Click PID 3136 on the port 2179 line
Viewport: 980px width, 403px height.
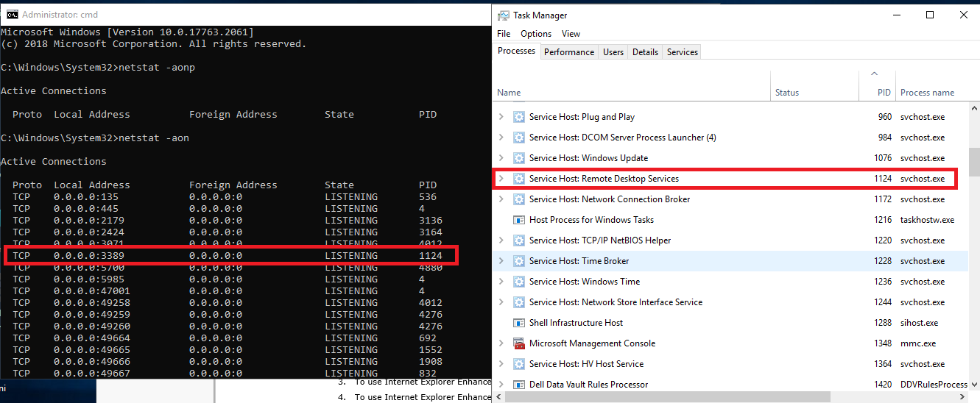(431, 221)
